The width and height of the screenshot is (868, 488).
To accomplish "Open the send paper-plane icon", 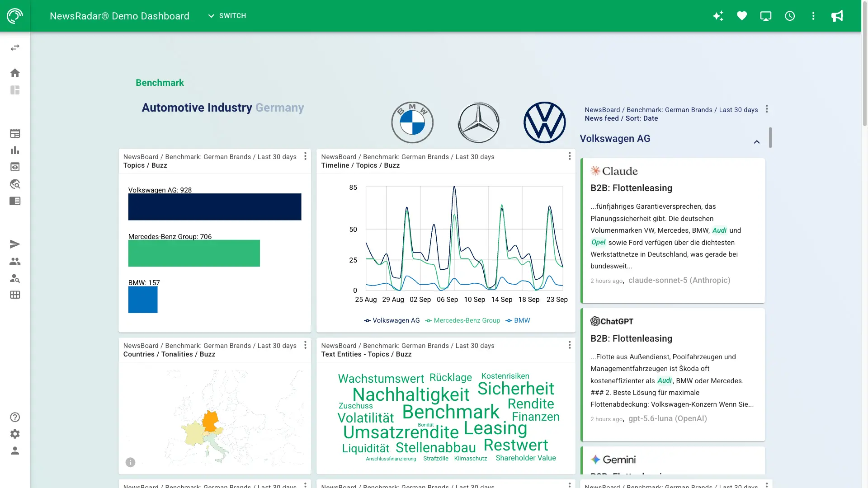I will coord(15,244).
